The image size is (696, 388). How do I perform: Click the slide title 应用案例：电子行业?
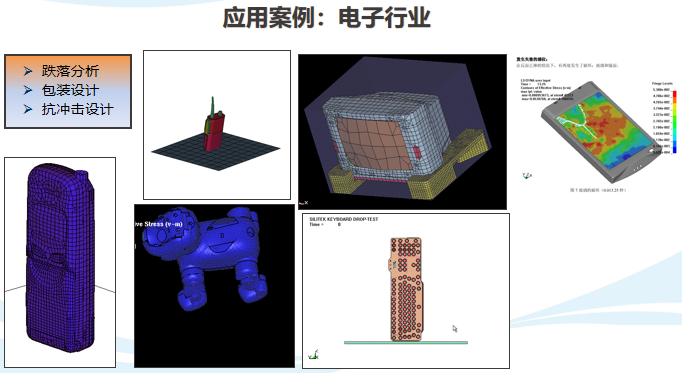[x=327, y=18]
